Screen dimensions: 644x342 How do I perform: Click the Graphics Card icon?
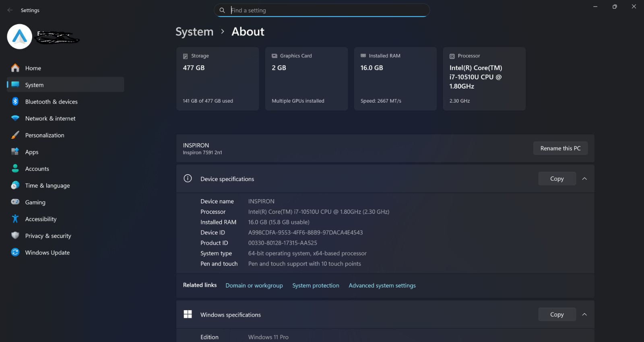[275, 56]
